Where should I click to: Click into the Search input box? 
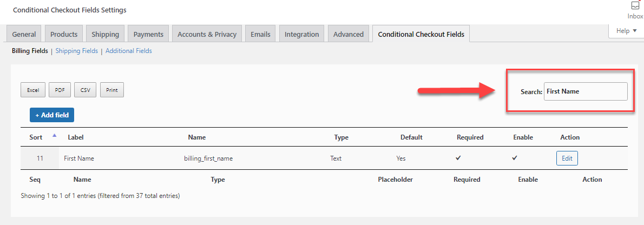click(586, 91)
